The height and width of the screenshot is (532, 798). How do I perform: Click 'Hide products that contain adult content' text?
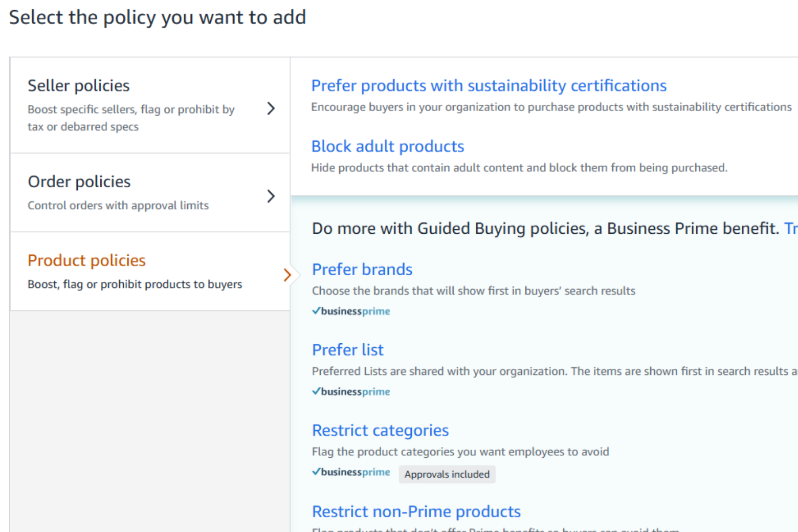point(519,168)
